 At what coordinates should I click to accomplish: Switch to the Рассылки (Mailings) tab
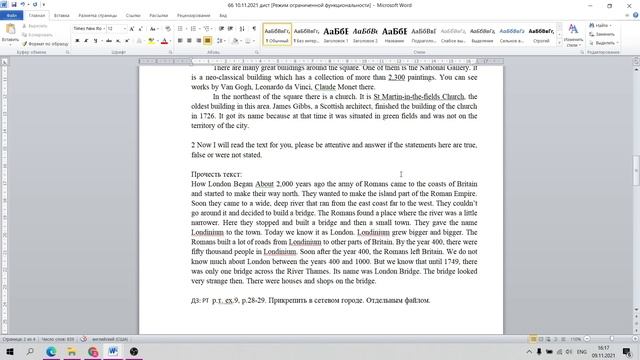pyautogui.click(x=158, y=16)
